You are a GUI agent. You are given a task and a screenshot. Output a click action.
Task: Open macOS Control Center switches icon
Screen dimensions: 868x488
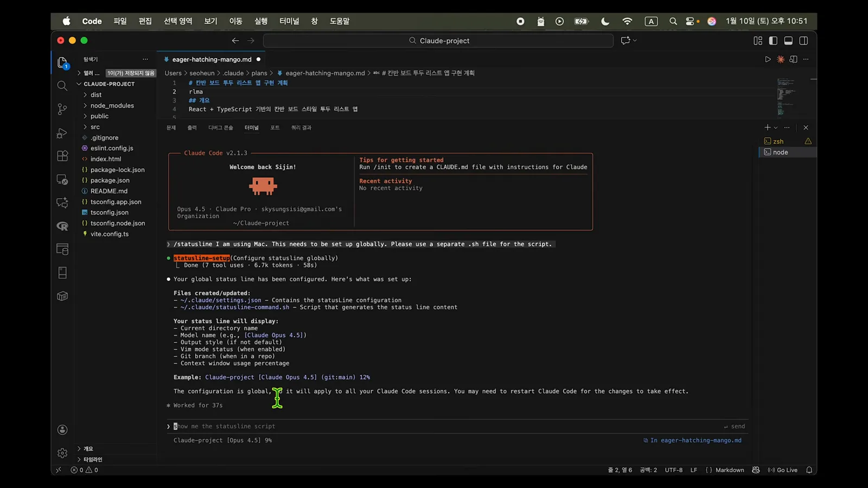690,21
